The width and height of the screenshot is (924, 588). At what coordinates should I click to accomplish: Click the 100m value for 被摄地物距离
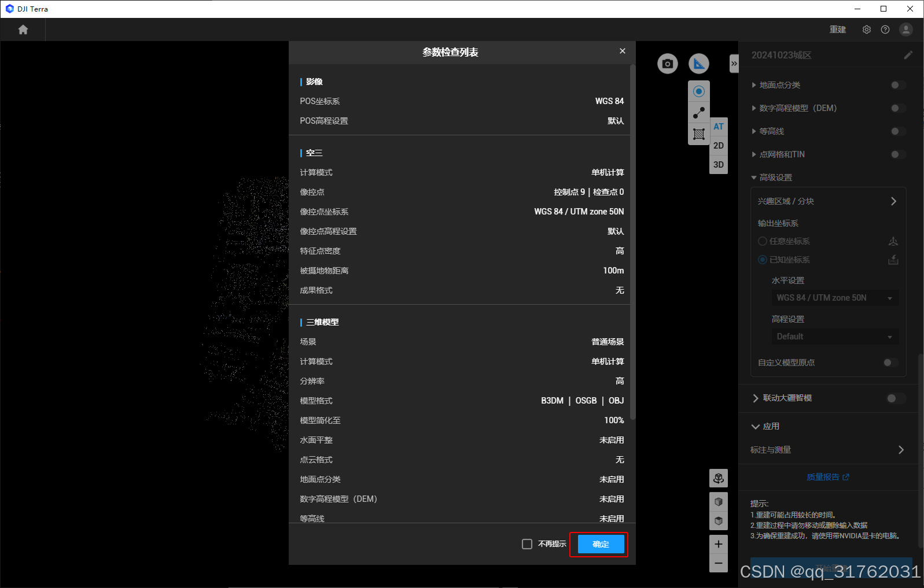[613, 271]
